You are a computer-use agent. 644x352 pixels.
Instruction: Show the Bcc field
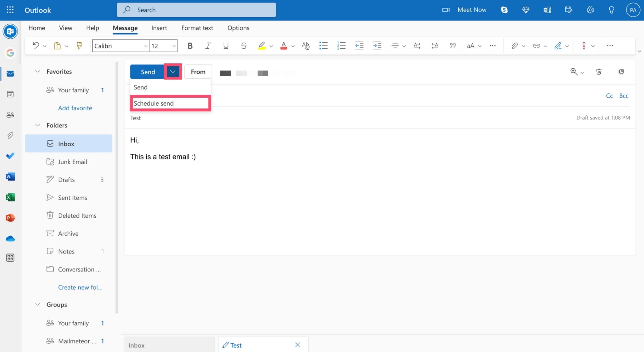624,96
